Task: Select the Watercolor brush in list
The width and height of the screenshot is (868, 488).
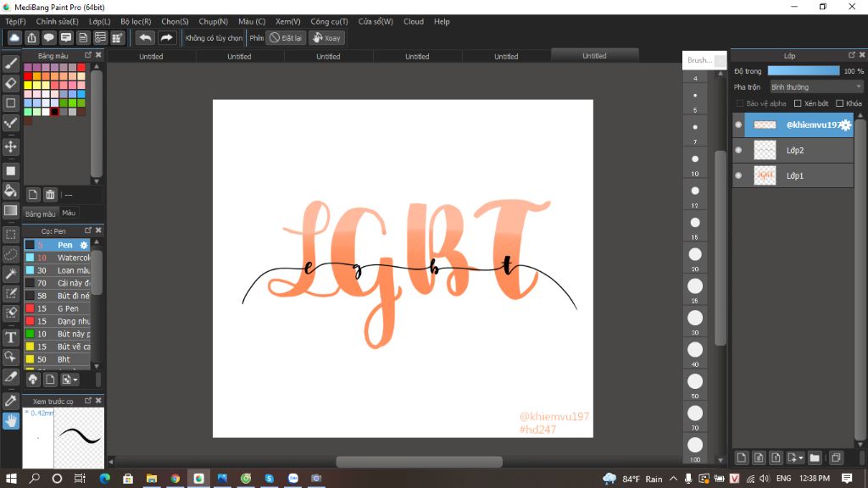Action: [x=57, y=258]
